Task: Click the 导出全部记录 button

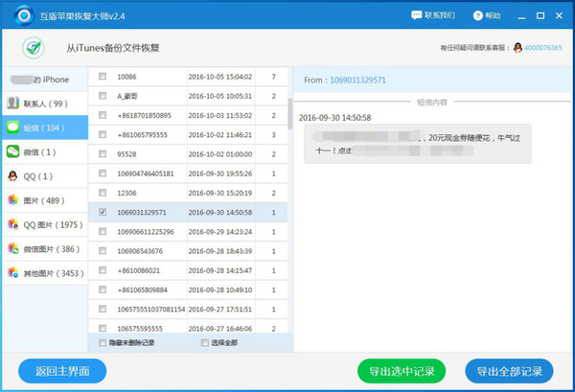Action: click(510, 371)
